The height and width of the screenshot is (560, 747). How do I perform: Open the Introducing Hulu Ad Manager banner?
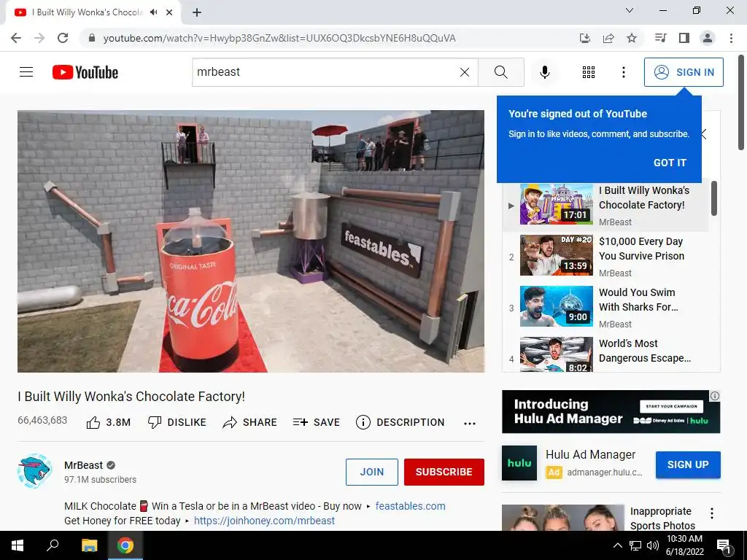611,412
